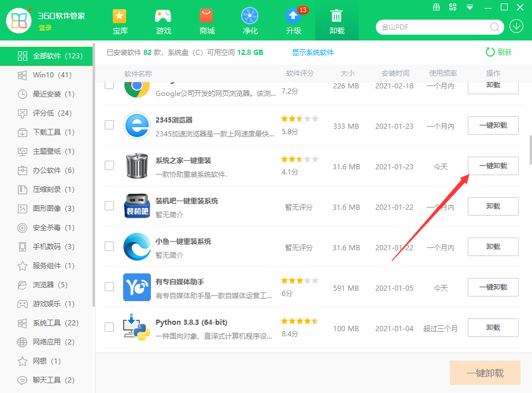Open the main menu dropdown triangle
This screenshot has height=393, width=532.
470,8
